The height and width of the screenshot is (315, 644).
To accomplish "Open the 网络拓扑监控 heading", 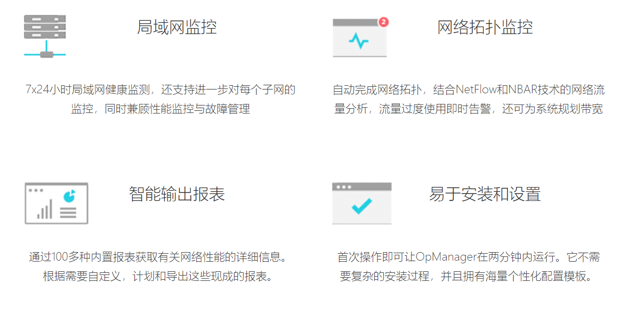I will pyautogui.click(x=485, y=27).
